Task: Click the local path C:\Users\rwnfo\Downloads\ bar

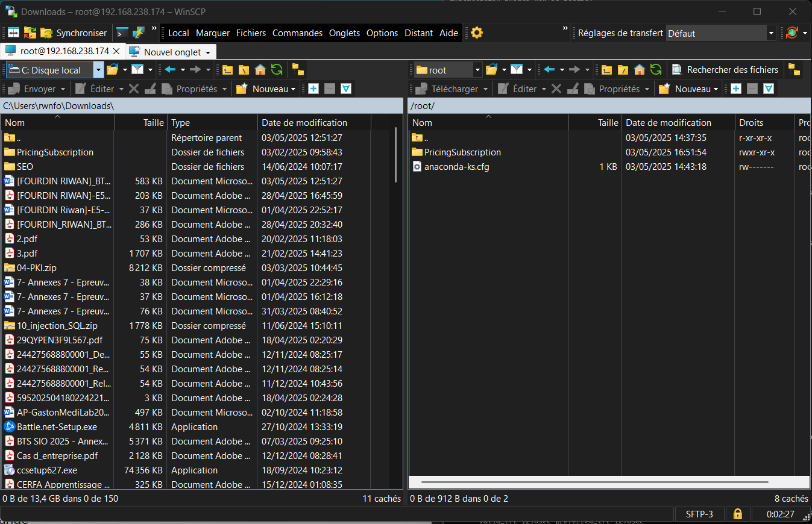Action: coord(201,106)
